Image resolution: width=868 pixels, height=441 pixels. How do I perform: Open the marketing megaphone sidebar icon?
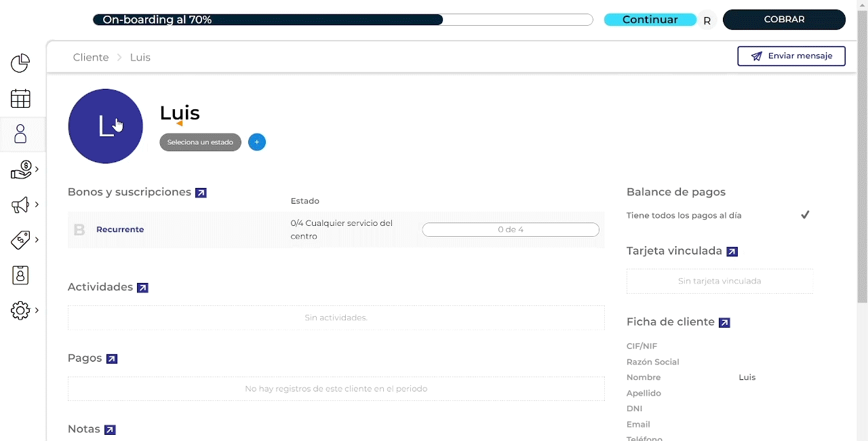click(x=20, y=205)
